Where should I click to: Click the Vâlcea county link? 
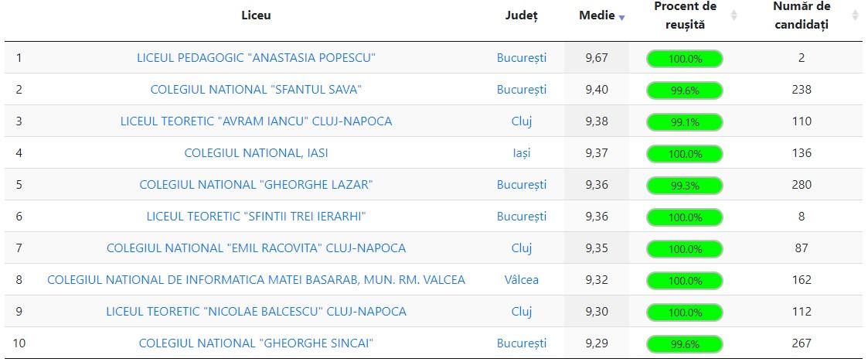tap(521, 280)
